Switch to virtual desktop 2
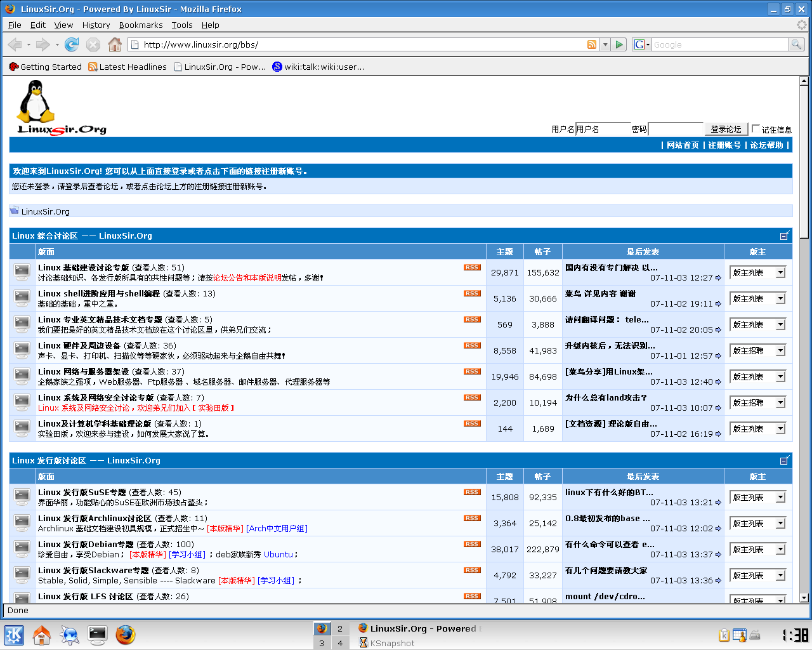 click(340, 628)
